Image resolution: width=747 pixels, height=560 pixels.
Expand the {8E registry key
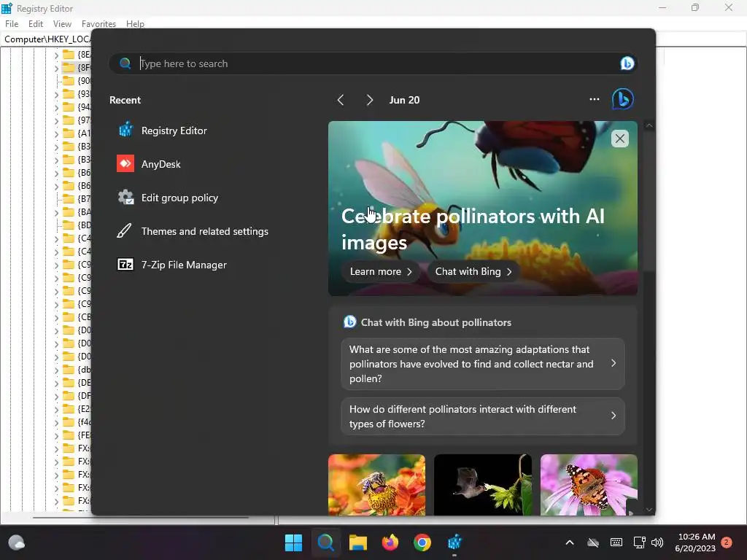56,55
